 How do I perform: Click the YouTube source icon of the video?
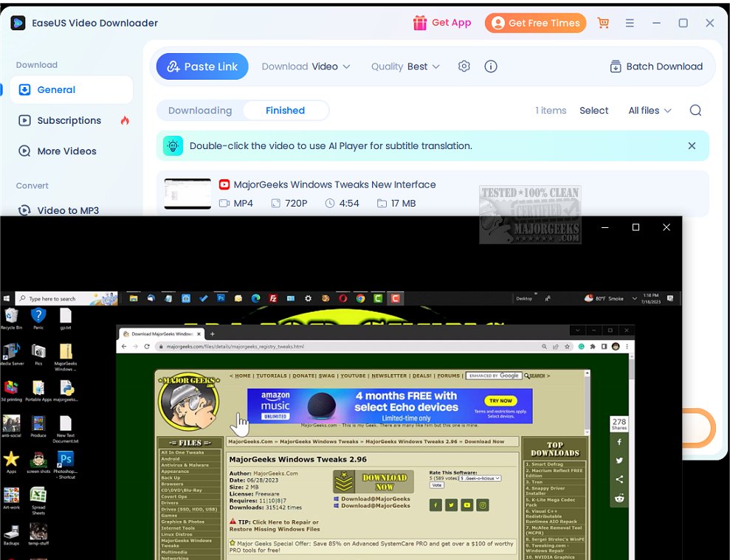pos(224,184)
